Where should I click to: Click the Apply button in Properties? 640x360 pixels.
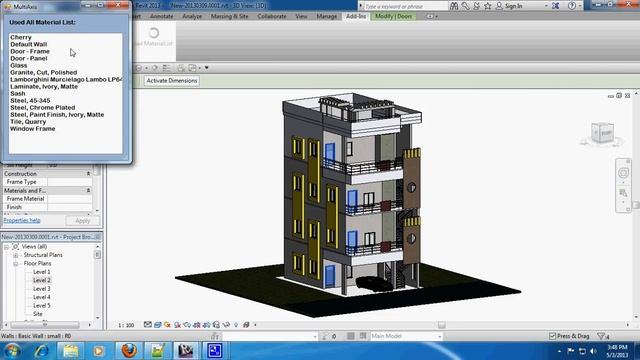coord(82,221)
